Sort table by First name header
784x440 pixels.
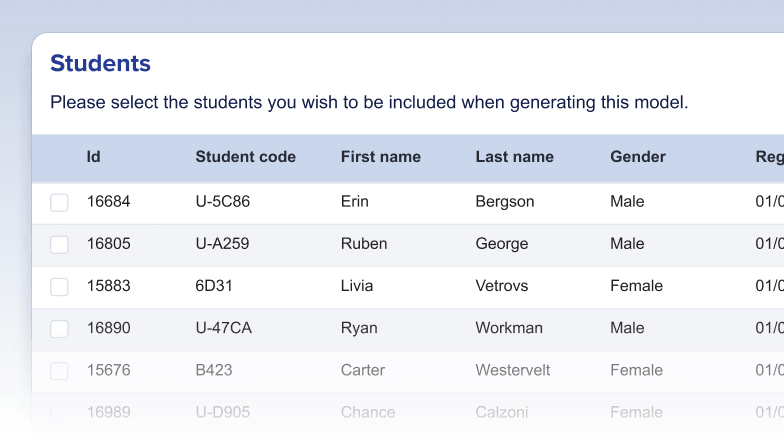tap(380, 157)
